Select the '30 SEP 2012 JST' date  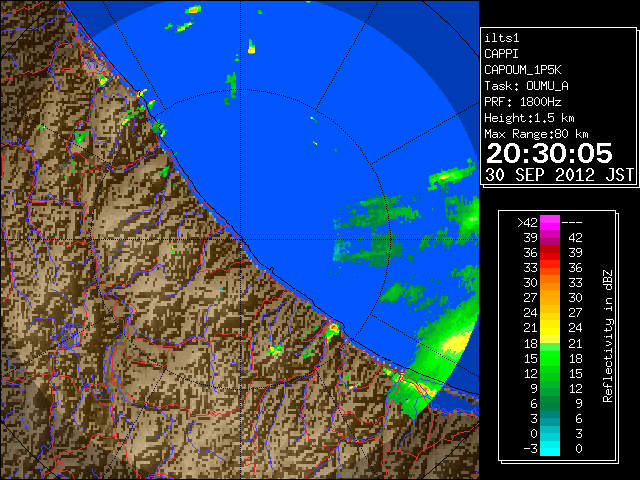click(x=560, y=175)
